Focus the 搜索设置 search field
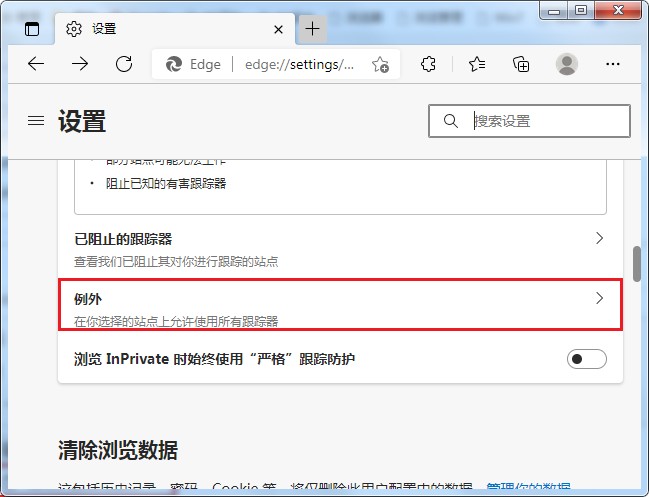Image resolution: width=649 pixels, height=497 pixels. pyautogui.click(x=529, y=121)
